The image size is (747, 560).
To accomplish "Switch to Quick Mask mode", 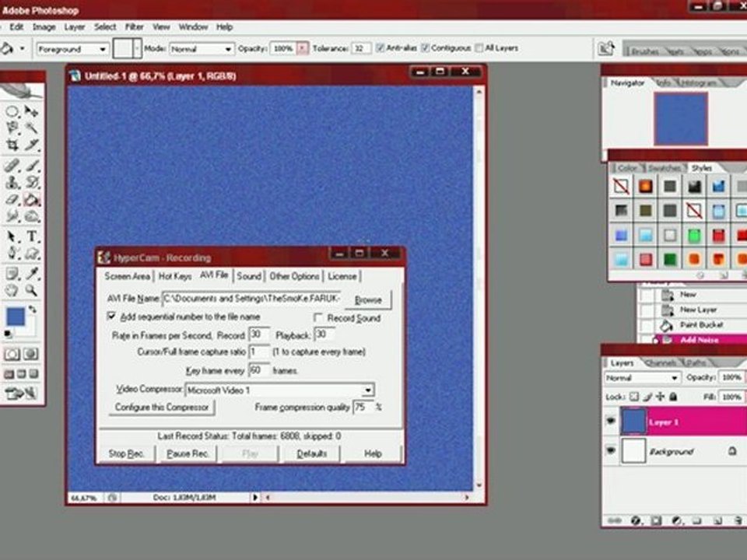I will (x=31, y=354).
